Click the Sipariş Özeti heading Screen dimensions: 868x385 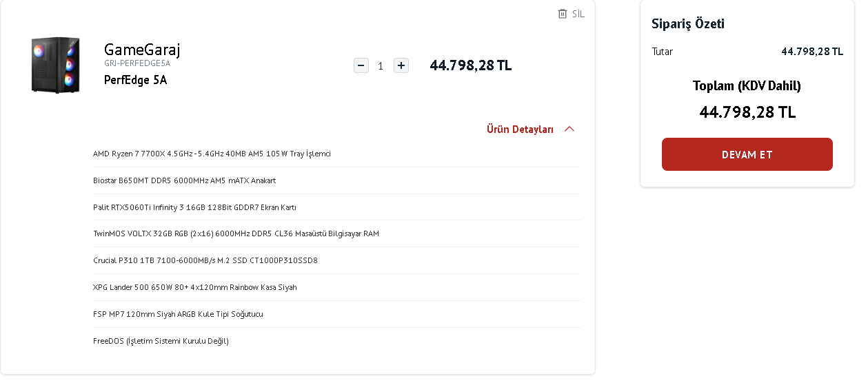pos(688,24)
